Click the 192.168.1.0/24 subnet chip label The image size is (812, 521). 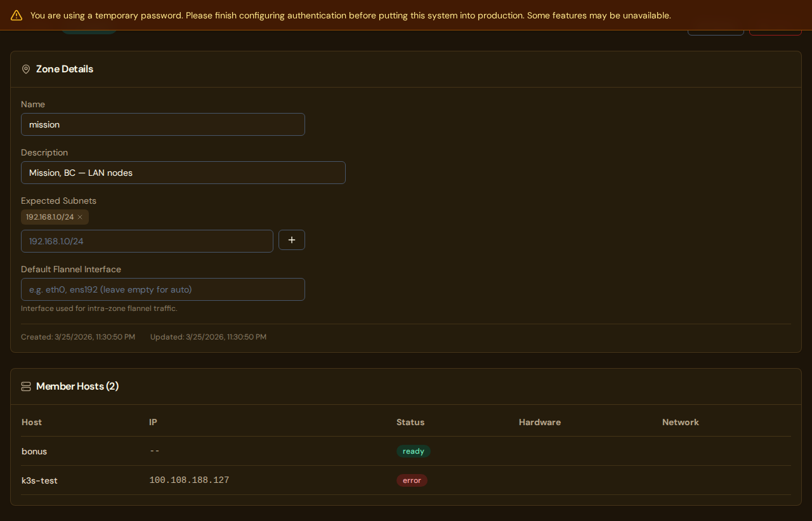point(49,216)
